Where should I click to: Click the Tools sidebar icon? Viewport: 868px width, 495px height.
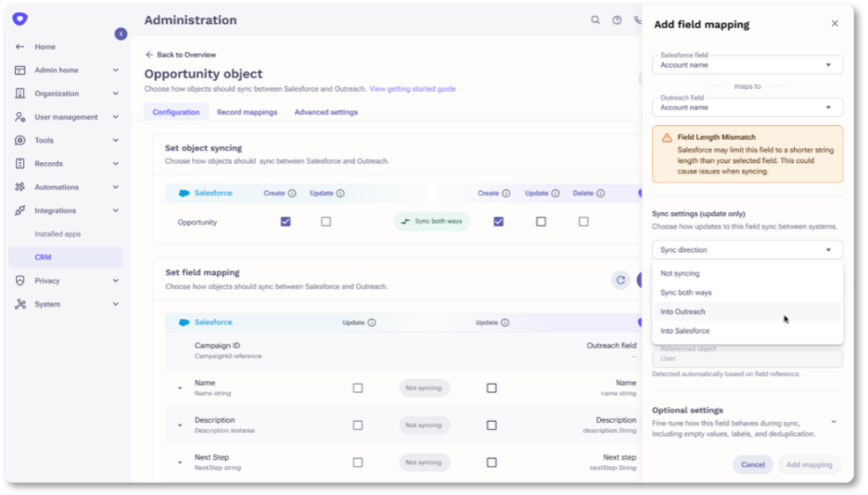click(19, 141)
